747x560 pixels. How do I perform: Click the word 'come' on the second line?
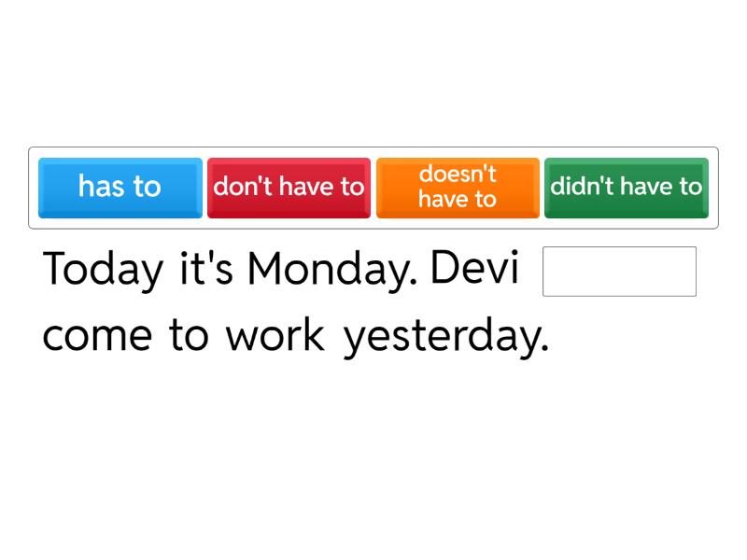(97, 336)
